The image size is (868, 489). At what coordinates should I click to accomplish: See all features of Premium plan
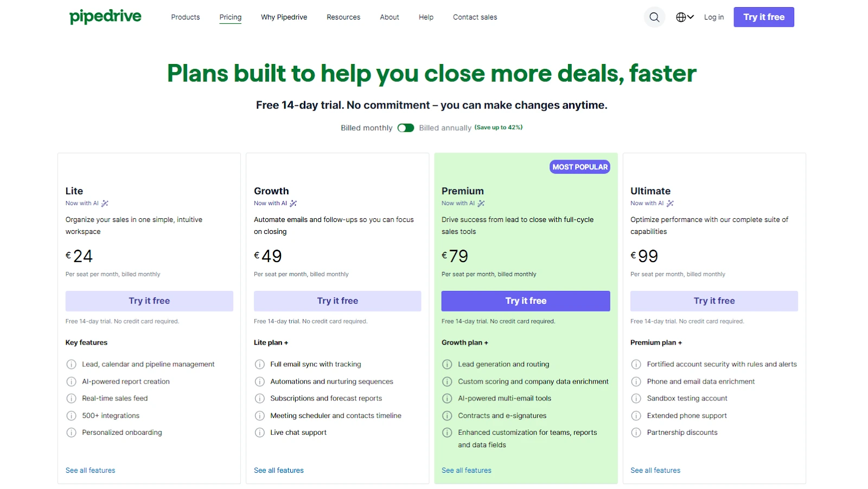pos(467,471)
